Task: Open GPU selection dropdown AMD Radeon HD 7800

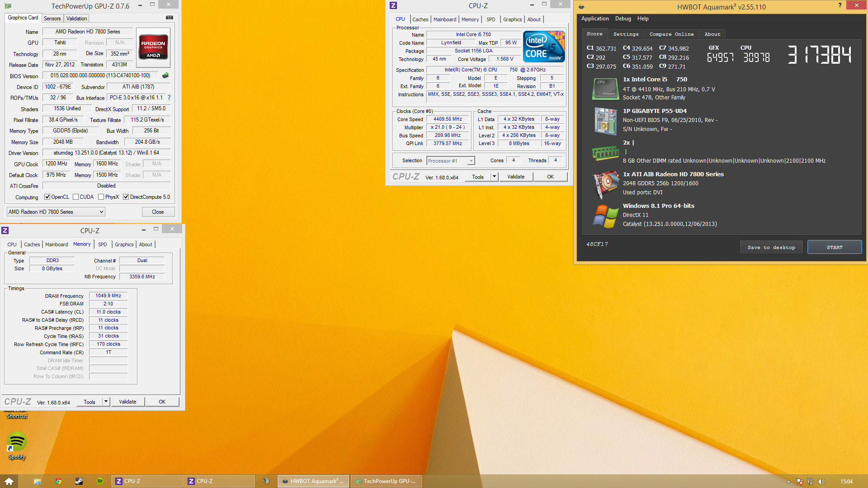Action: point(56,212)
